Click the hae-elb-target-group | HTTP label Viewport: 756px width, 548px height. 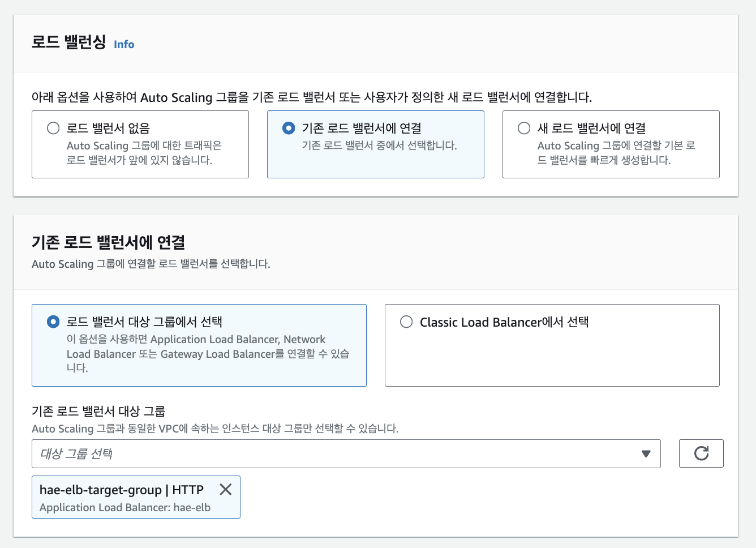[x=122, y=490]
